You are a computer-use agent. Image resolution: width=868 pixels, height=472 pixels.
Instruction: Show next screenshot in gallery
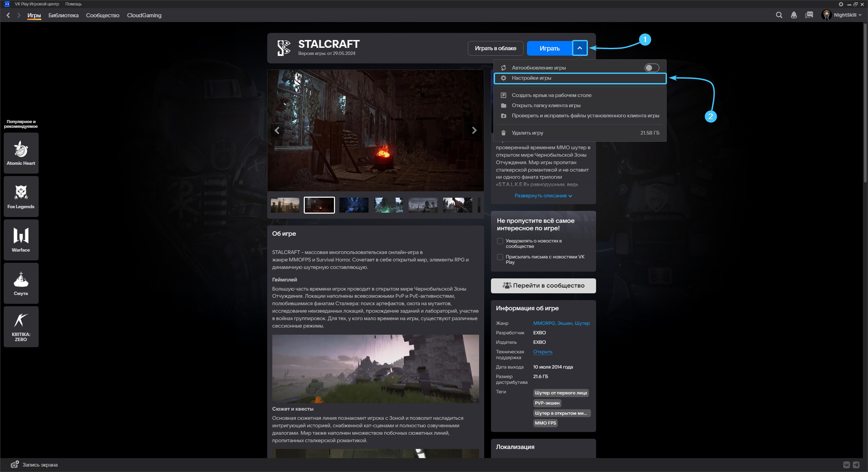pyautogui.click(x=474, y=131)
